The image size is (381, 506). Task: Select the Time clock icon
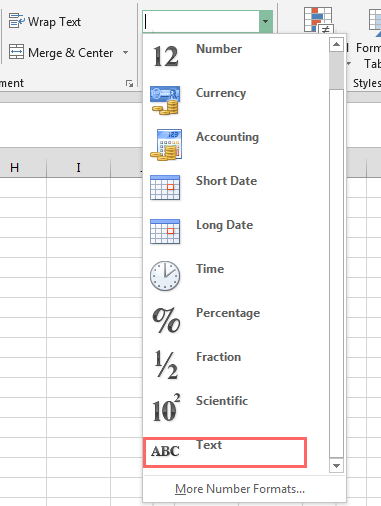[165, 276]
